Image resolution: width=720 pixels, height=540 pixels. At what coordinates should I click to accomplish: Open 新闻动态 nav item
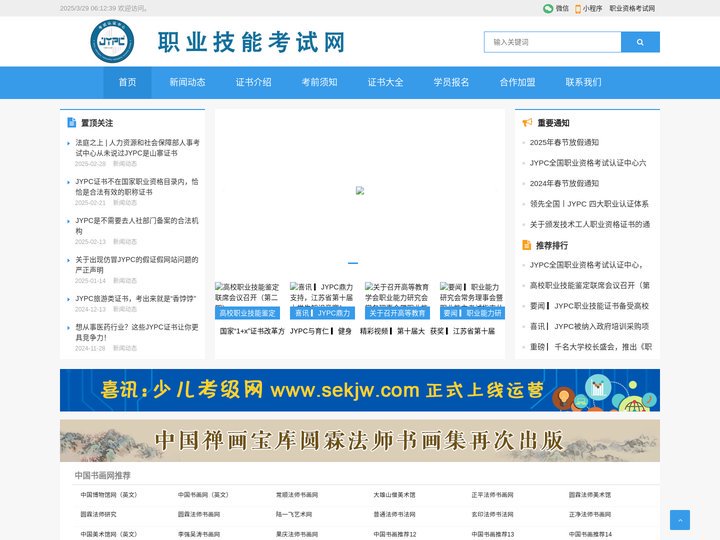point(187,82)
